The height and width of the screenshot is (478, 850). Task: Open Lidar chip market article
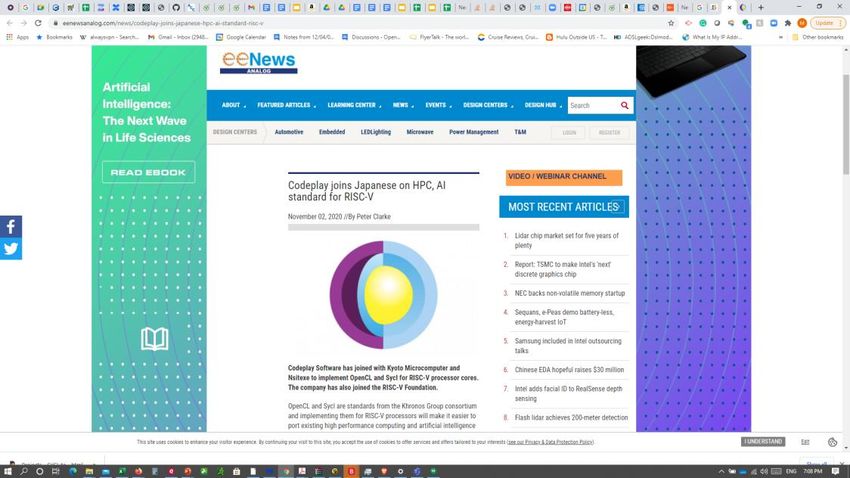(566, 241)
